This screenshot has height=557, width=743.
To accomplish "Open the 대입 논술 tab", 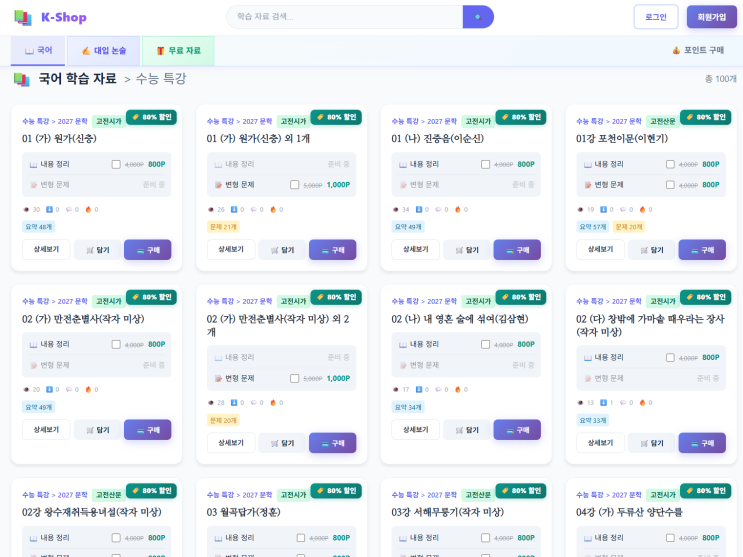I will tap(104, 50).
